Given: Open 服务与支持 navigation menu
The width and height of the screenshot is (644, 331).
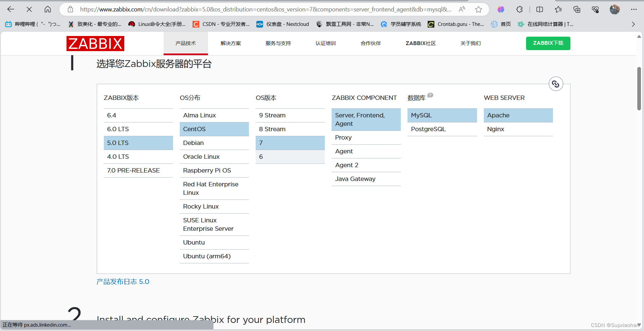Looking at the screenshot, I should pyautogui.click(x=278, y=43).
